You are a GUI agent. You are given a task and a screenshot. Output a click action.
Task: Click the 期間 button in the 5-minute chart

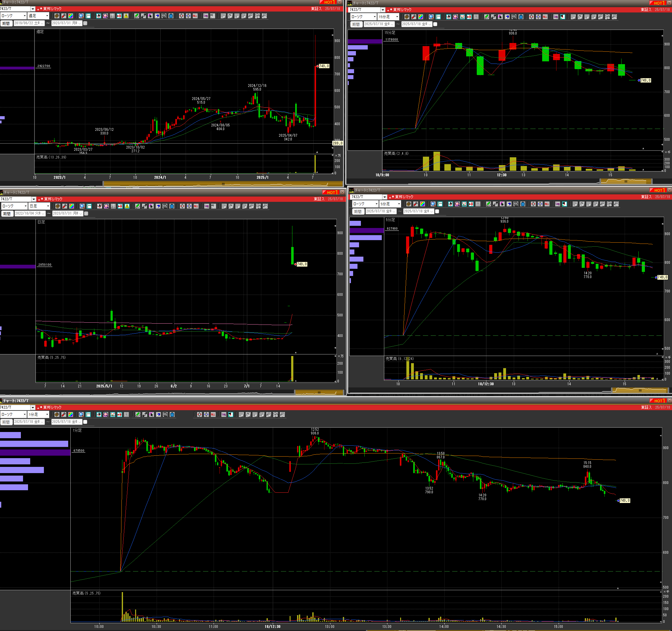point(358,212)
